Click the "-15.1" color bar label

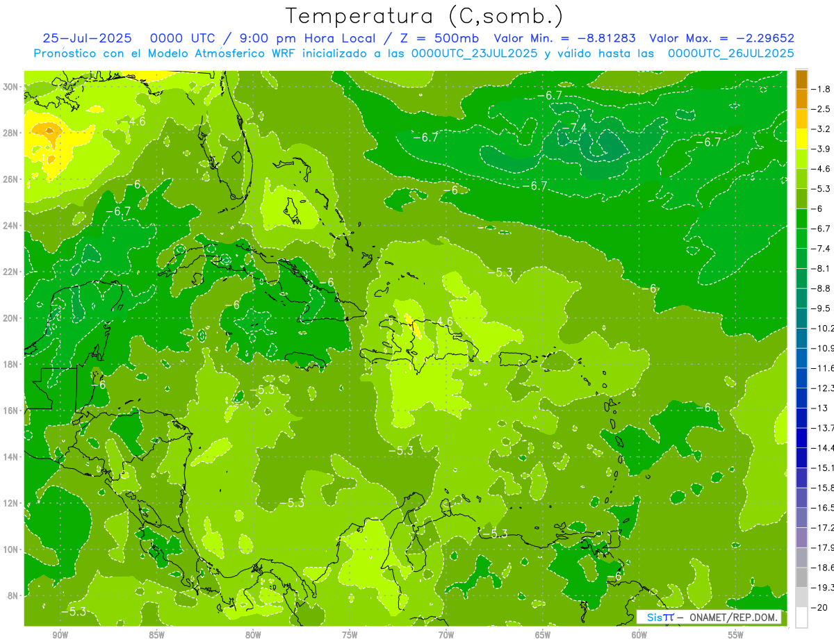(824, 468)
